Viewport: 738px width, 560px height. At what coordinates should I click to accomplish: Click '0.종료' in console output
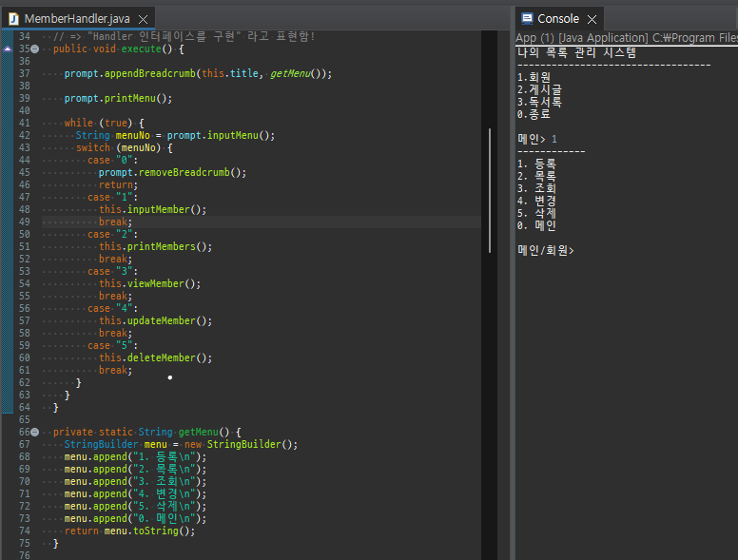point(534,114)
